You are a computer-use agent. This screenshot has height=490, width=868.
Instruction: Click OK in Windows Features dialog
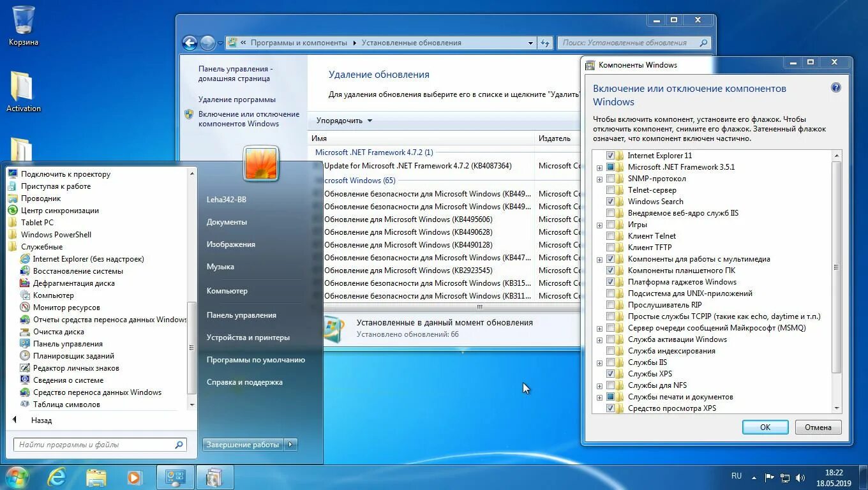click(765, 427)
